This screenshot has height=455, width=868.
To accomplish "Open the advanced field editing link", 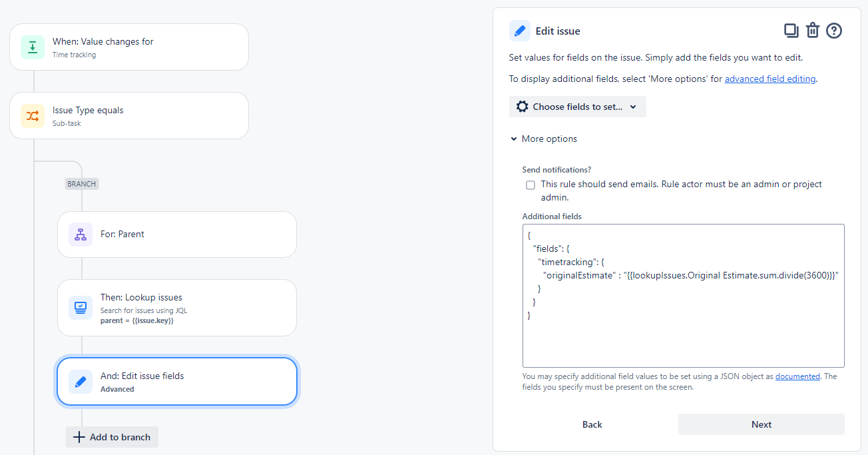I will [770, 79].
